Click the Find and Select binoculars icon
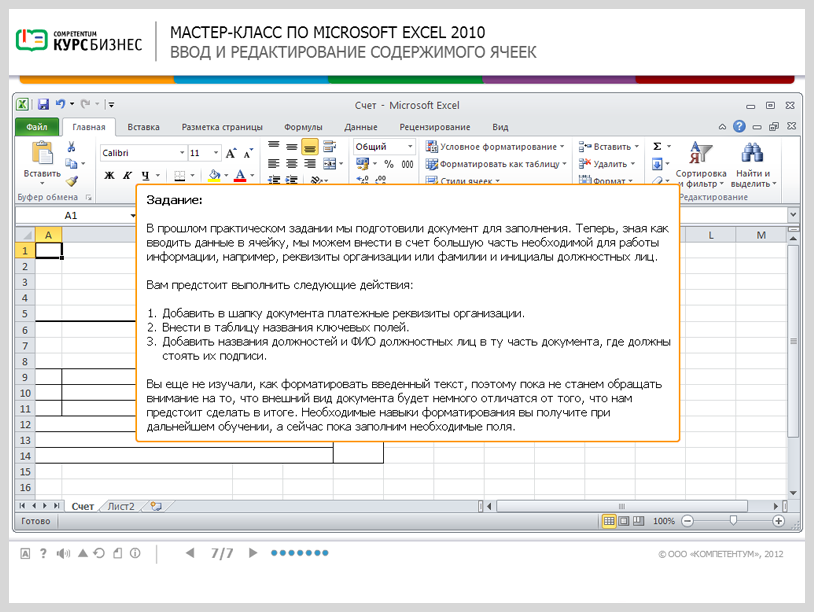Viewport: 814px width, 612px height. 752,153
